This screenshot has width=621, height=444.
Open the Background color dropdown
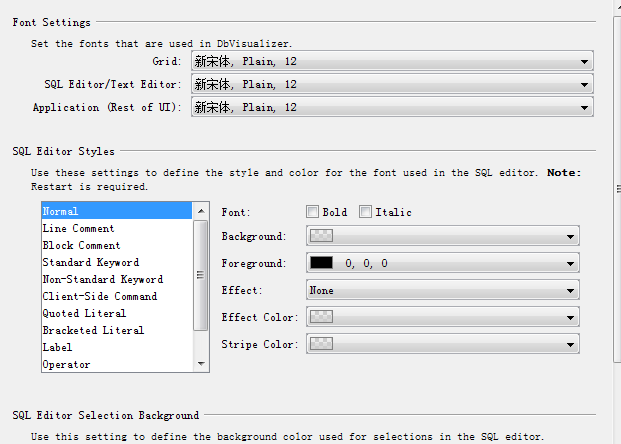[x=443, y=236]
